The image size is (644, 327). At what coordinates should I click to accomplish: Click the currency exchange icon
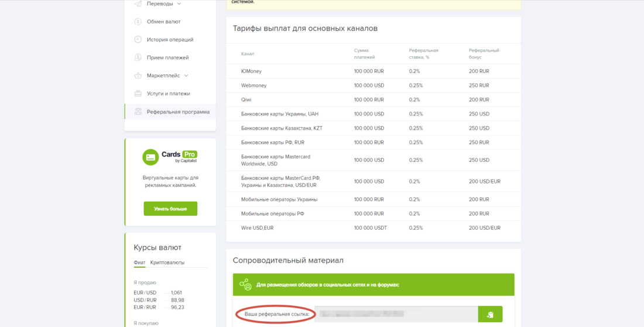pyautogui.click(x=138, y=22)
